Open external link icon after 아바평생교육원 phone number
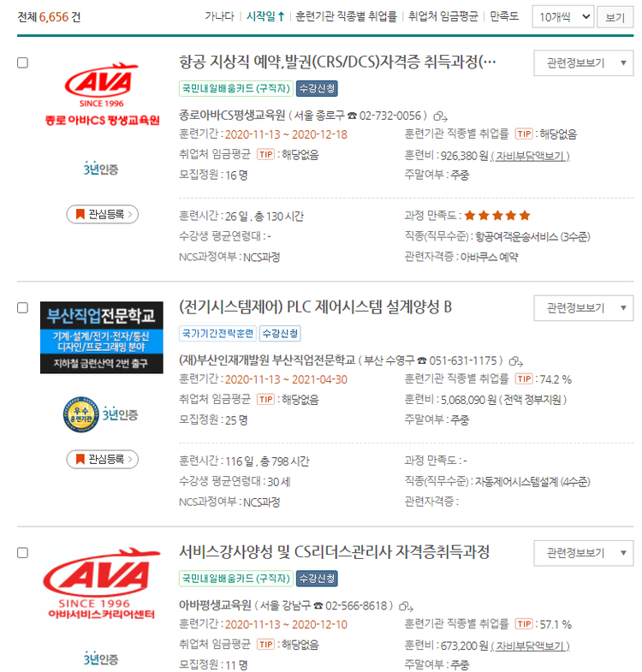642x672 pixels. click(406, 606)
